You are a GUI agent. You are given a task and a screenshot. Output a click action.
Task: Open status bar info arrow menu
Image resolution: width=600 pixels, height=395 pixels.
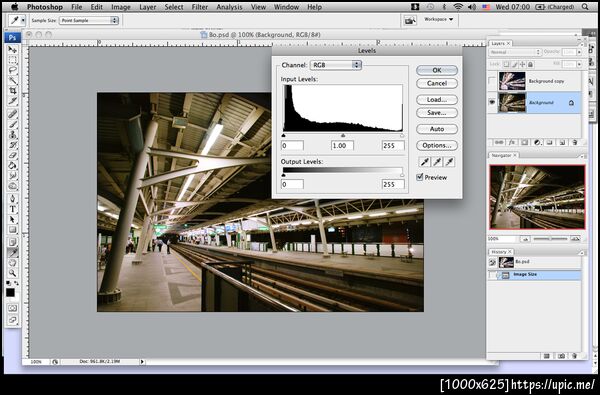click(x=142, y=362)
